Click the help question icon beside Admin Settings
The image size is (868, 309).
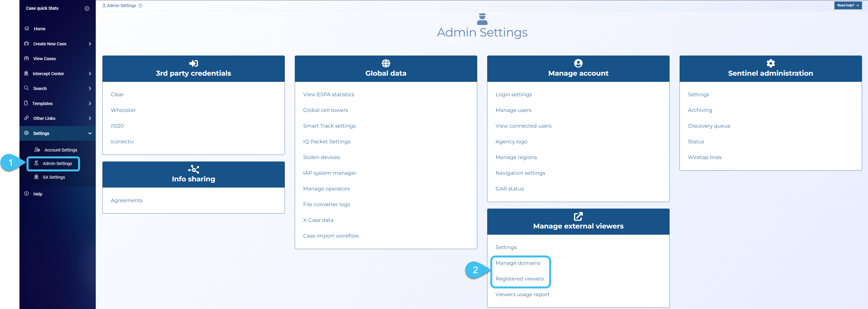(x=140, y=6)
